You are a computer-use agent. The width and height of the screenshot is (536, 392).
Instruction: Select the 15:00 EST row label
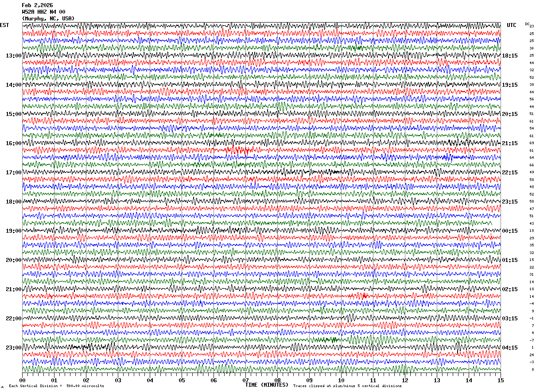point(13,114)
